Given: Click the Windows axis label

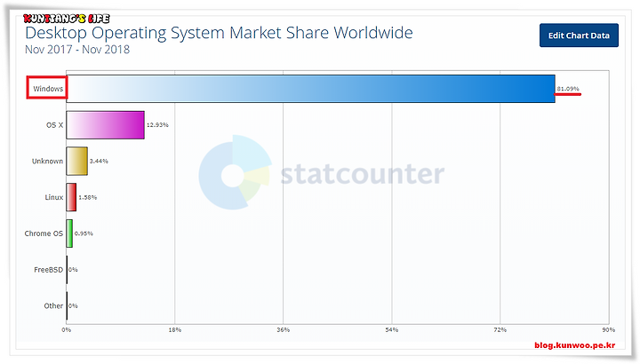Looking at the screenshot, I should pyautogui.click(x=48, y=89).
